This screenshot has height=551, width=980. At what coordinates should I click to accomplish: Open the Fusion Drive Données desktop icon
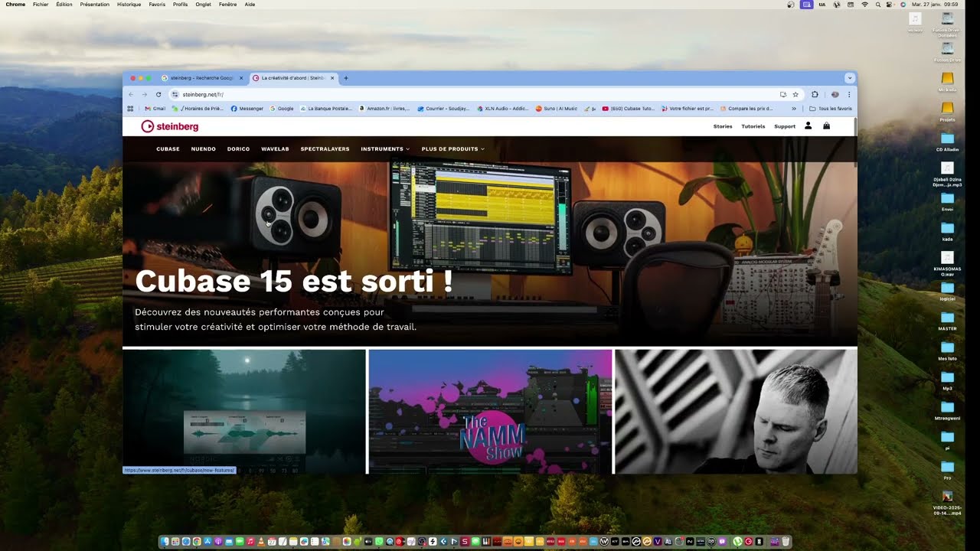coord(947,23)
